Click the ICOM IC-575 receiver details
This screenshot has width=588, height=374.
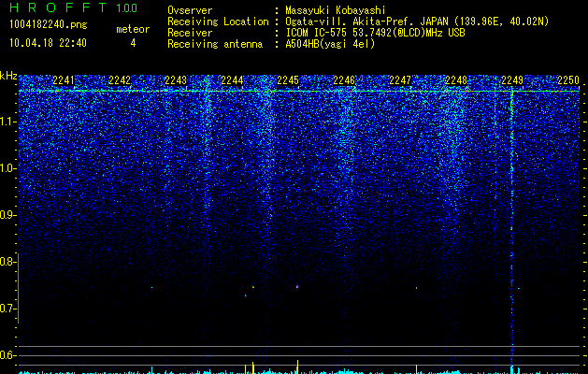(x=375, y=33)
